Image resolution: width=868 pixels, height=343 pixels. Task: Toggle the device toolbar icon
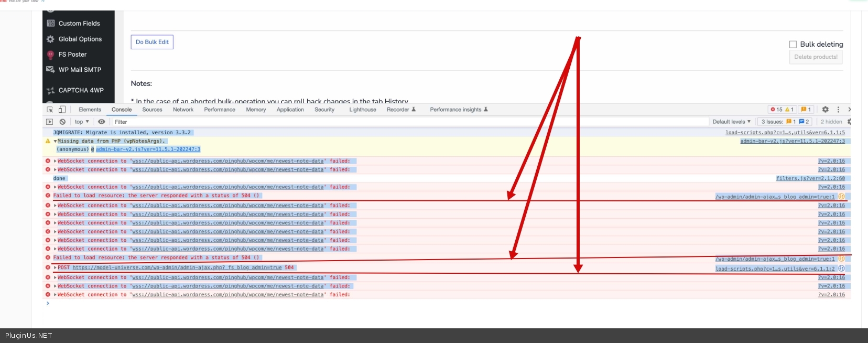(62, 110)
